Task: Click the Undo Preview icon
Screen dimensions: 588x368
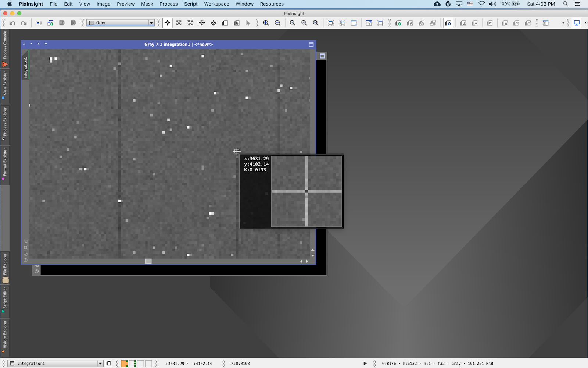Action: pyautogui.click(x=490, y=23)
